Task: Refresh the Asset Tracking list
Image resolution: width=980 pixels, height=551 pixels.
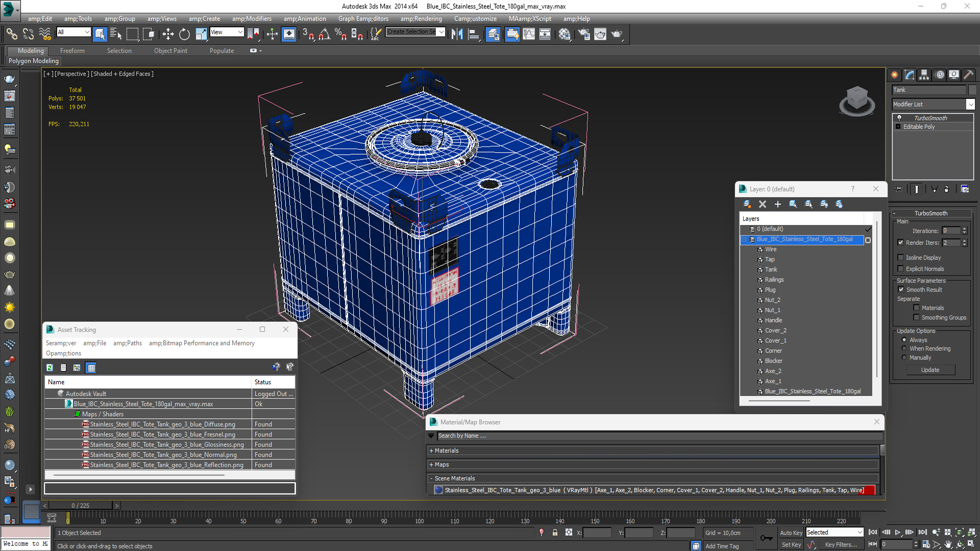Action: [x=50, y=367]
